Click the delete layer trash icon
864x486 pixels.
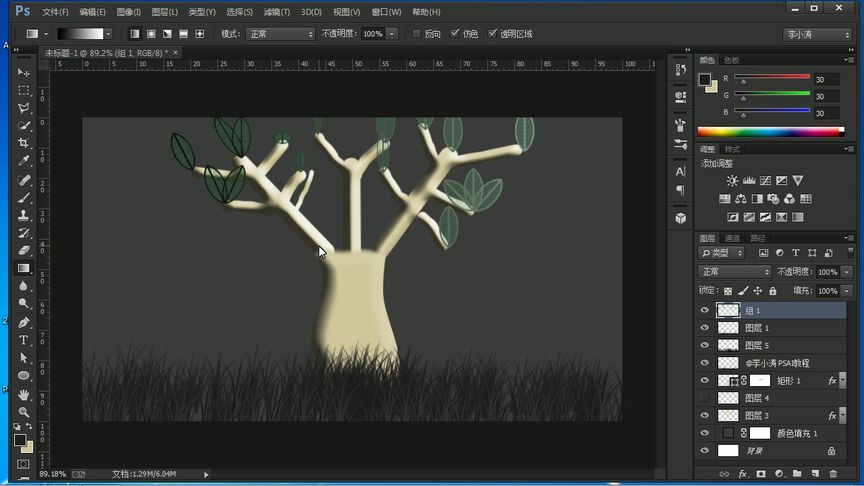pyautogui.click(x=833, y=473)
